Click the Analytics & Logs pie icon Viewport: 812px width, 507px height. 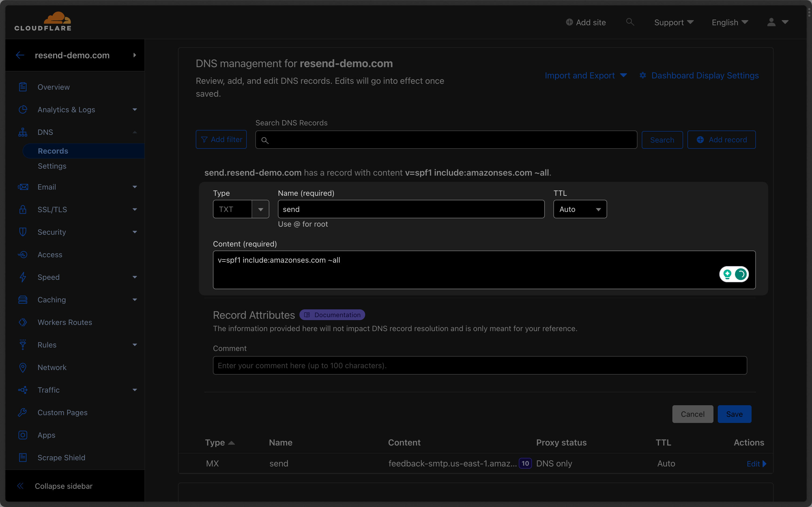[x=23, y=110]
